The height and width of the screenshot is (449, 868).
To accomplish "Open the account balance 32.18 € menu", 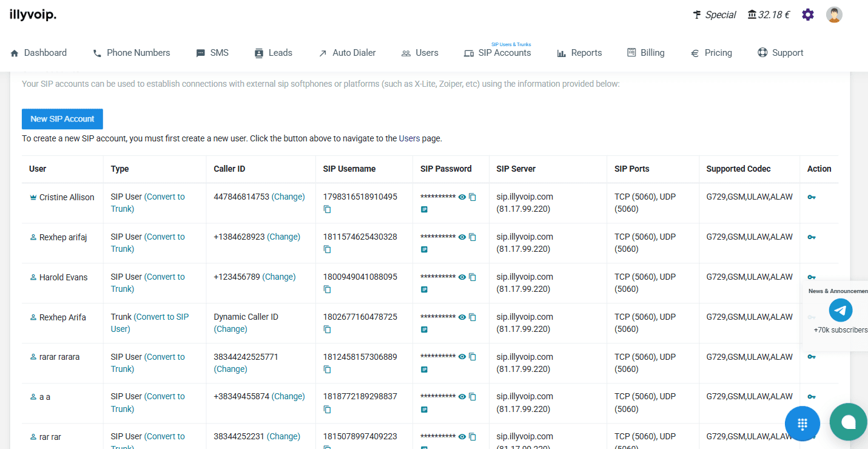I will (x=769, y=15).
